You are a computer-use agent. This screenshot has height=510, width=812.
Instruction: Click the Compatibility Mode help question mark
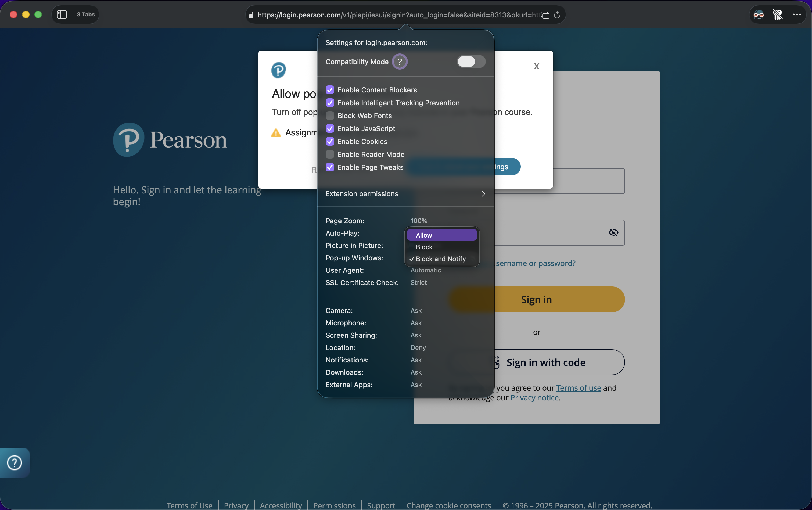400,62
